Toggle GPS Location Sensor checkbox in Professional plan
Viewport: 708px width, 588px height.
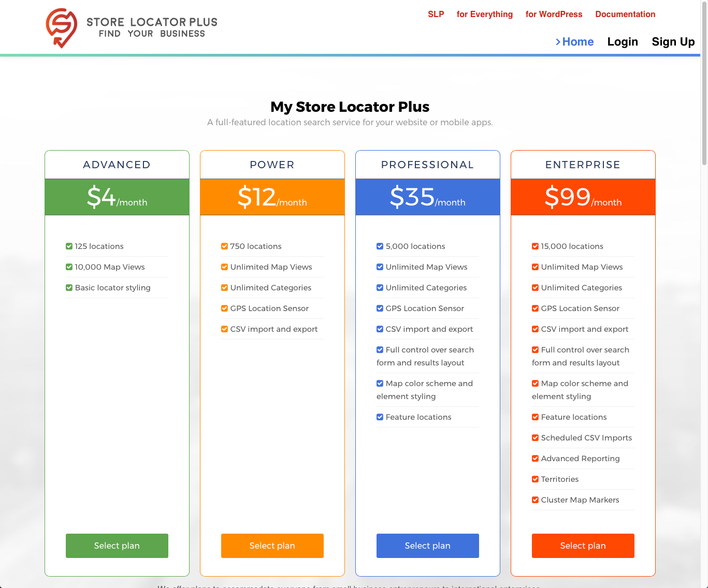(x=380, y=308)
